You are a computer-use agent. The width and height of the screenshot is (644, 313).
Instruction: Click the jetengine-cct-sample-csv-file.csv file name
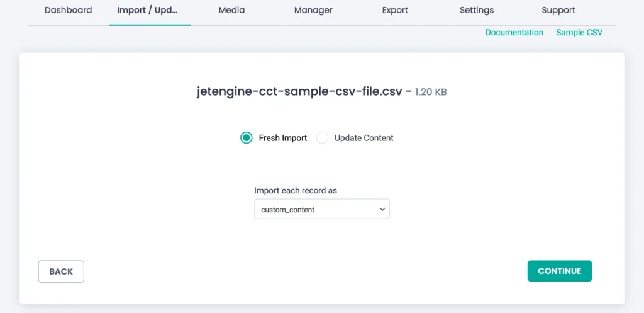[299, 91]
